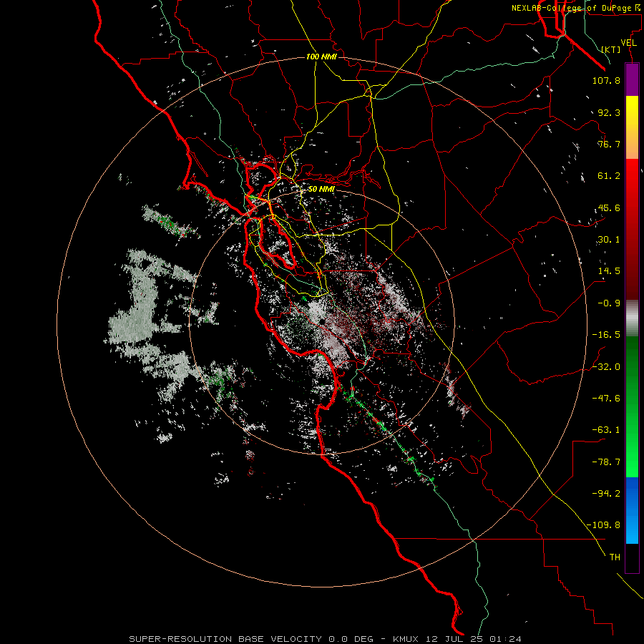Click the VEL legend title

628,43
